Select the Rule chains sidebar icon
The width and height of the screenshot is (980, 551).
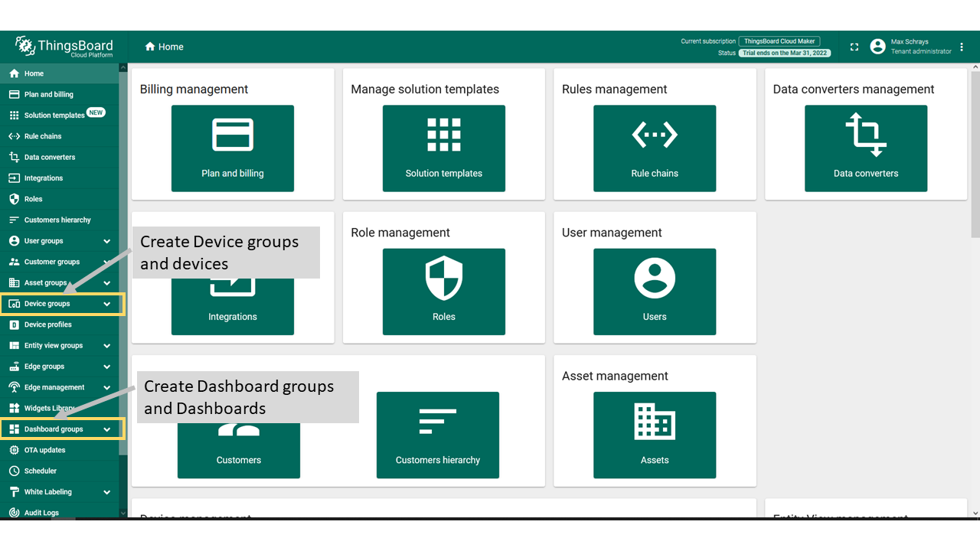(x=14, y=136)
